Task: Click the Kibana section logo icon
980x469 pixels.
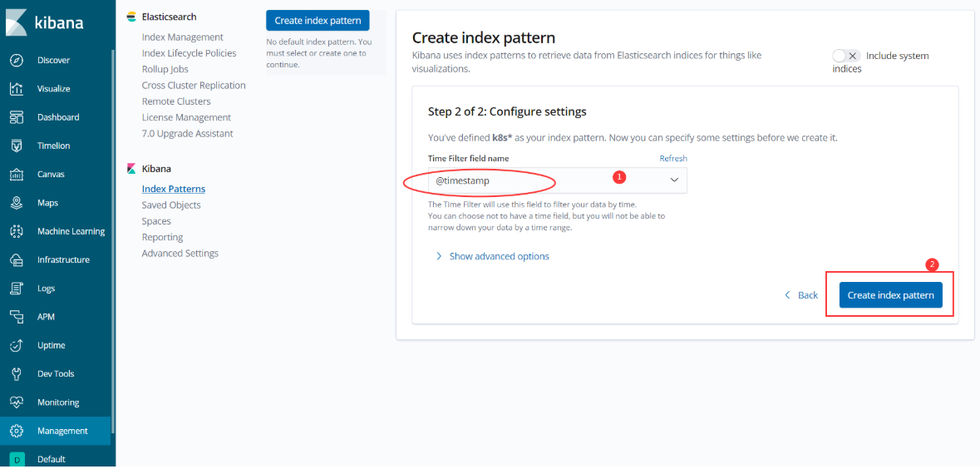Action: (131, 169)
